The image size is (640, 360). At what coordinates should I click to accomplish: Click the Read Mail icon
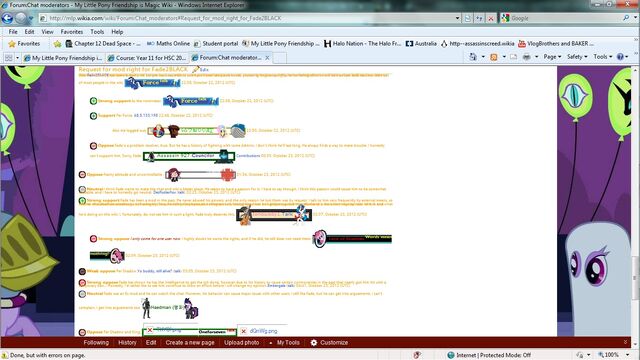tap(513, 57)
